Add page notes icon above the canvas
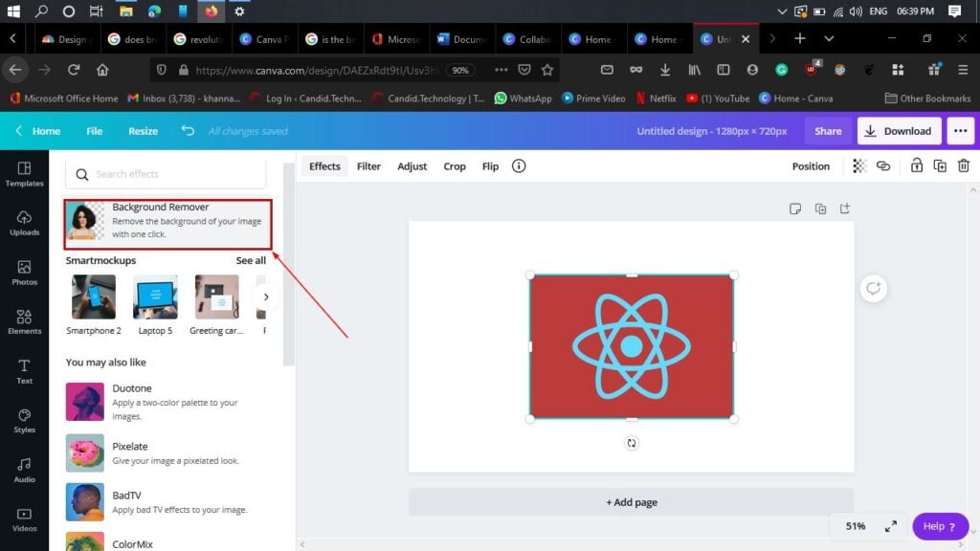The width and height of the screenshot is (980, 551). point(795,209)
